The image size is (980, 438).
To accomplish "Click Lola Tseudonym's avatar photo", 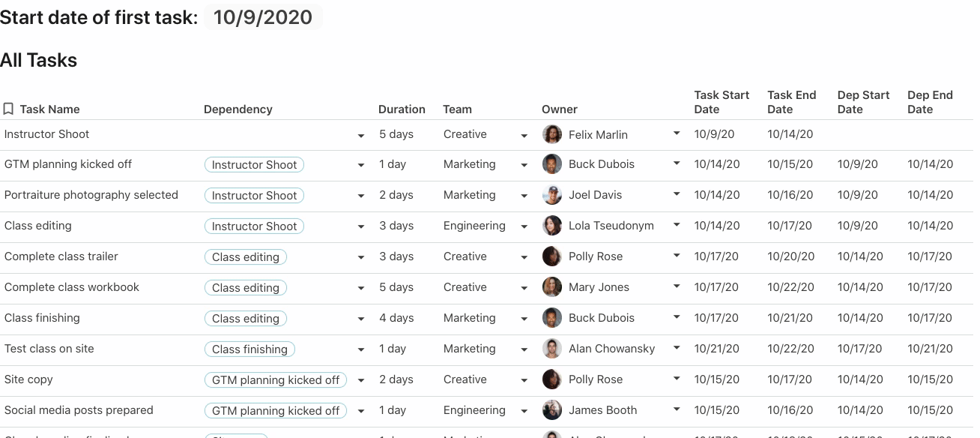I will point(552,226).
